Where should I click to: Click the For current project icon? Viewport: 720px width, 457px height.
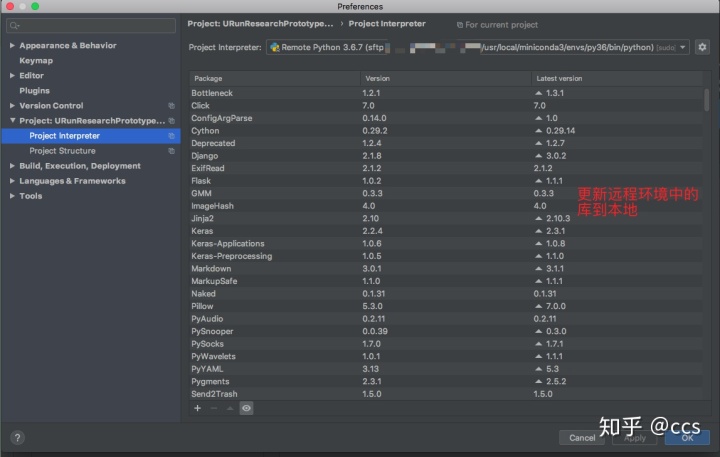pyautogui.click(x=460, y=25)
